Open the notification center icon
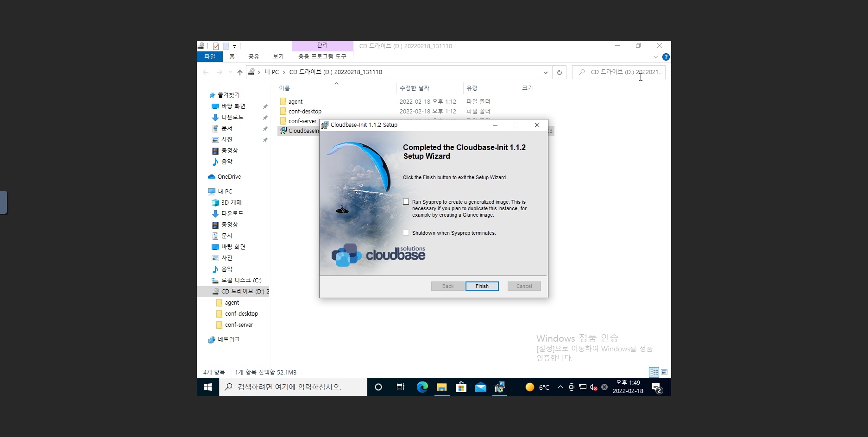The image size is (868, 437). click(657, 387)
